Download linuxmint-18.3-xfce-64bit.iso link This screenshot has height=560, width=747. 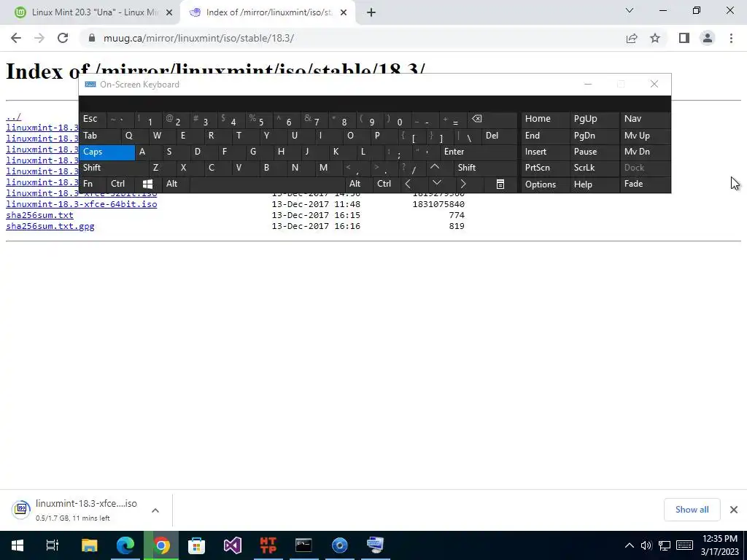pyautogui.click(x=82, y=204)
